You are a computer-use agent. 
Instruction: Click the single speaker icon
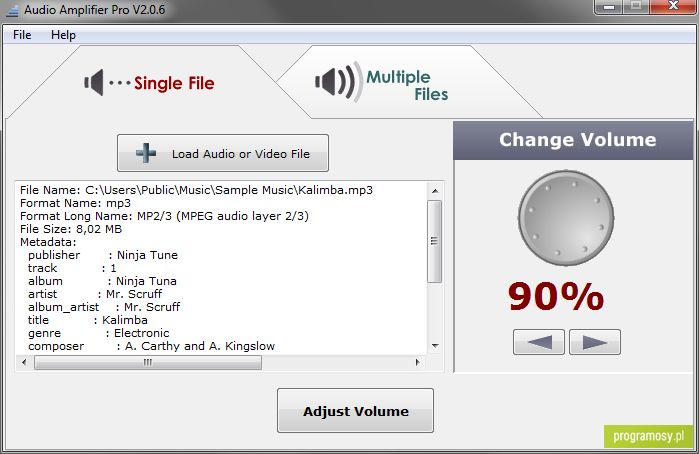94,83
